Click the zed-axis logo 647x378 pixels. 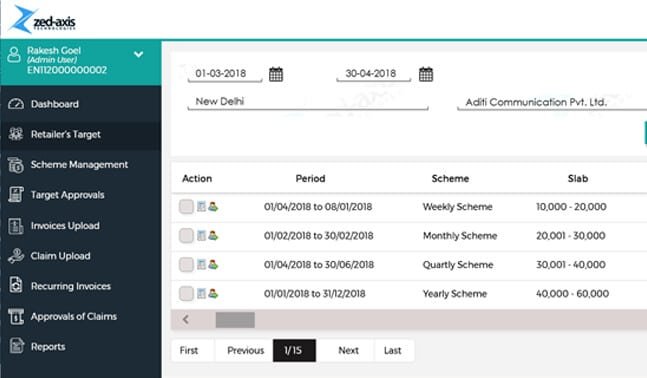(42, 19)
